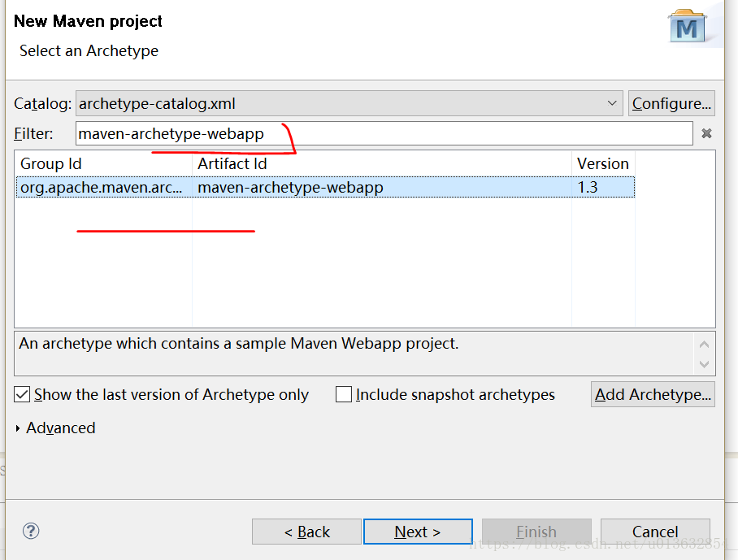Click the archetype description text
The image size is (738, 560).
(x=239, y=344)
